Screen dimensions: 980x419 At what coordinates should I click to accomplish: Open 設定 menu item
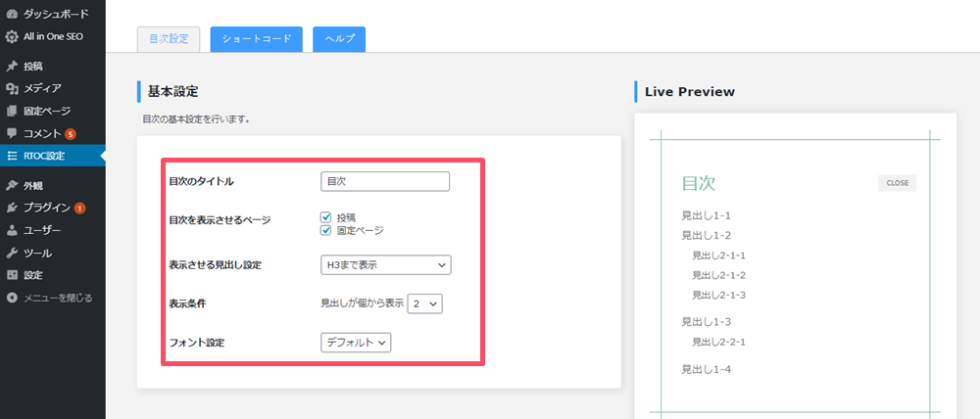[x=53, y=275]
